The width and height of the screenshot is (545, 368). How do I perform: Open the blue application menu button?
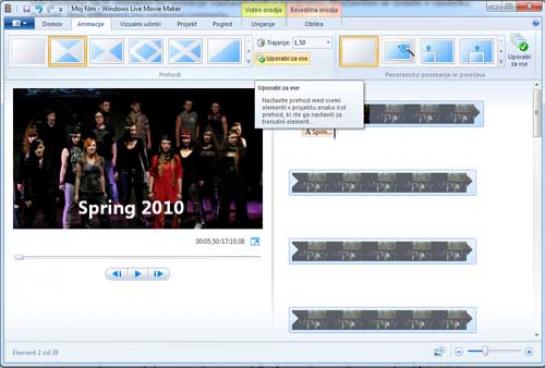[19, 24]
